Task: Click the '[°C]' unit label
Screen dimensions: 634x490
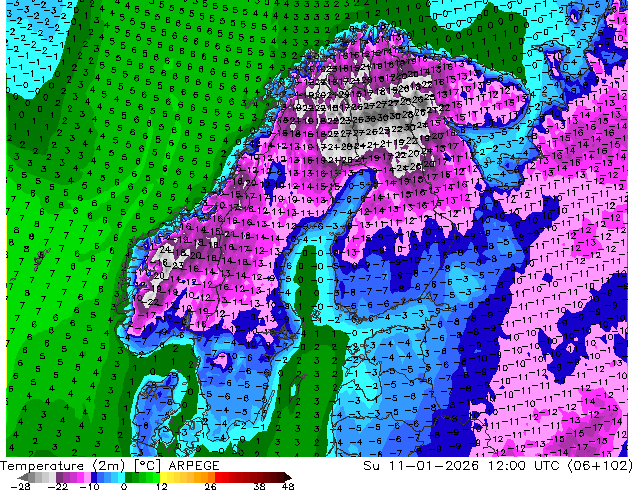Action: coord(148,466)
